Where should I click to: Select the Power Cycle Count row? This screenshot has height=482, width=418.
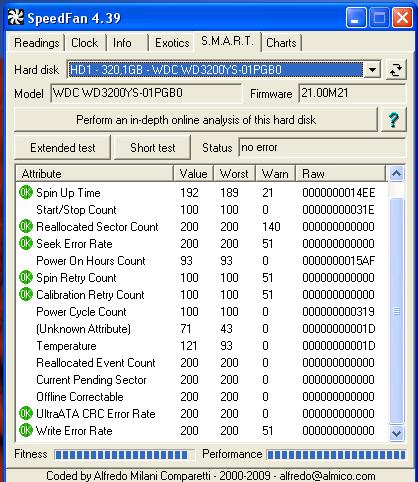pos(202,312)
